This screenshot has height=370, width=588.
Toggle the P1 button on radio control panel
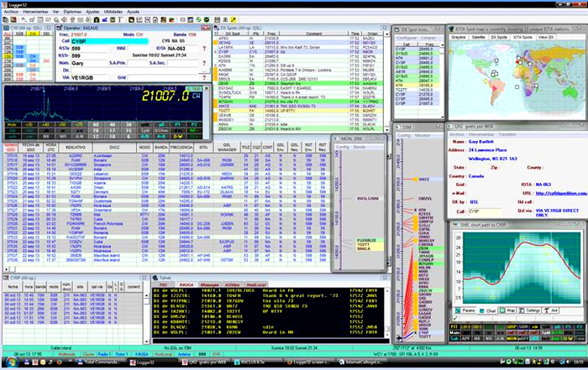[177, 125]
